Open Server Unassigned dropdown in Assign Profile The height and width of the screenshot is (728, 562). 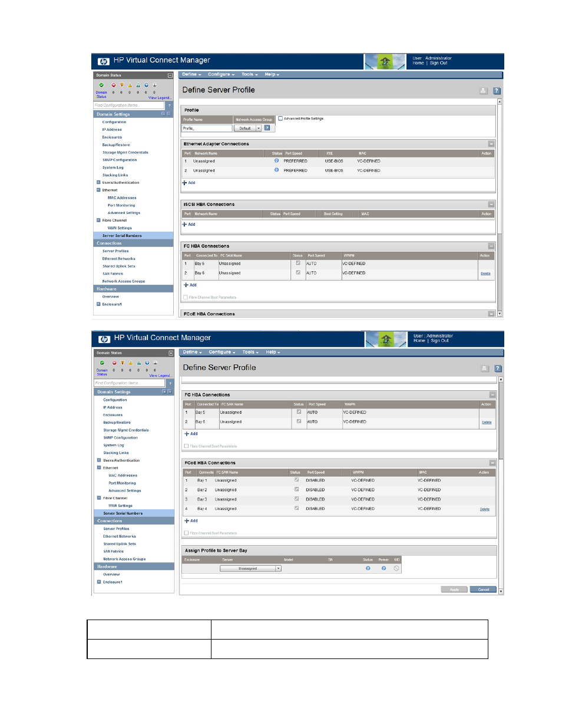point(250,569)
